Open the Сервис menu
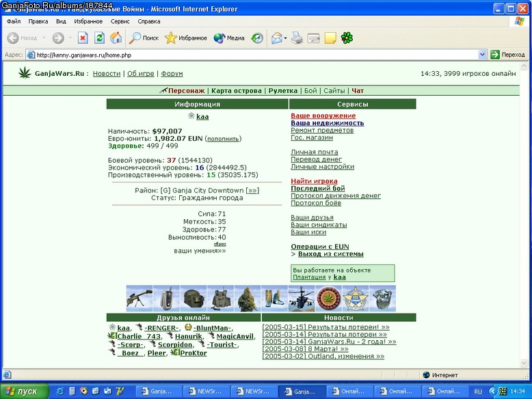The height and width of the screenshot is (399, 532). pyautogui.click(x=120, y=21)
